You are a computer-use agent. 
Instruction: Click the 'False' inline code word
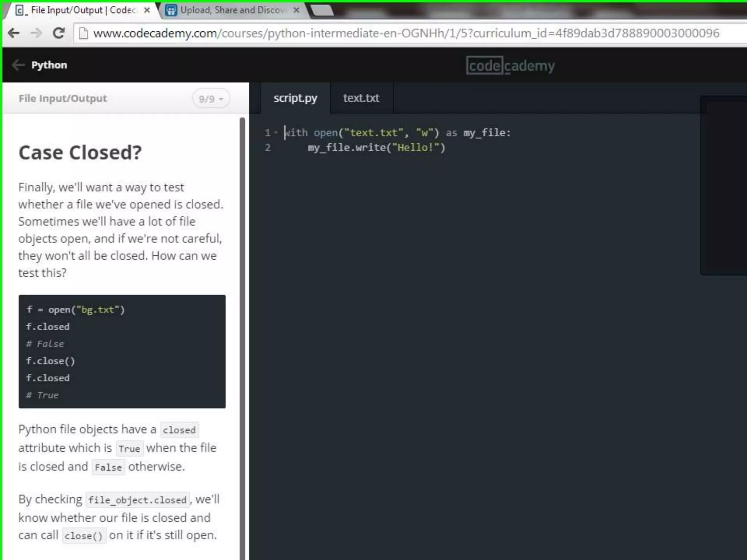(x=108, y=467)
